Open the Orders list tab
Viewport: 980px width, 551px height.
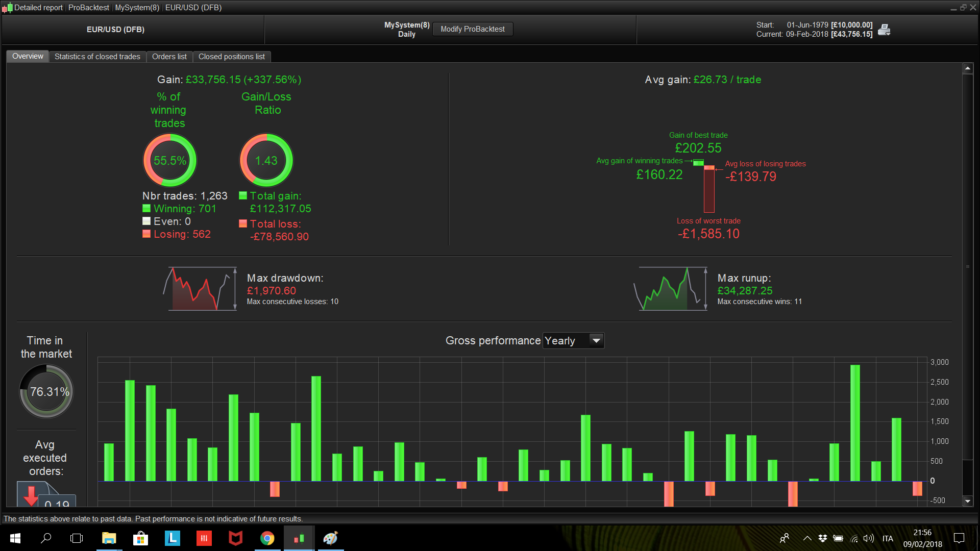point(169,57)
